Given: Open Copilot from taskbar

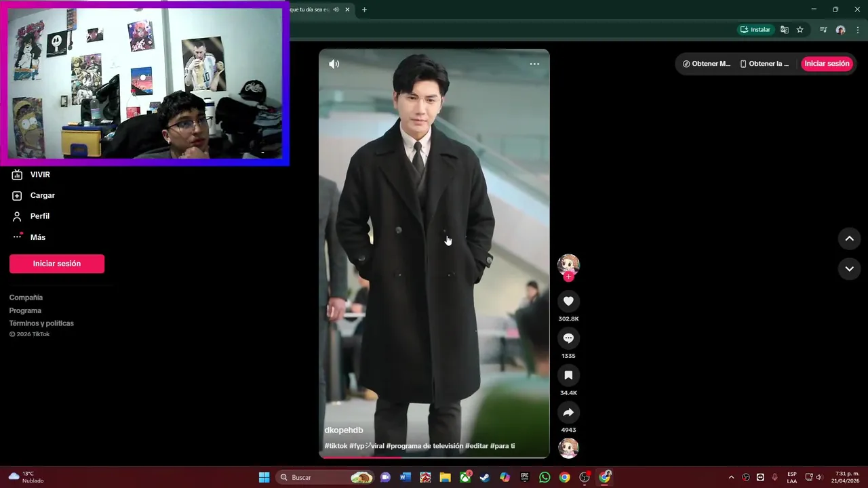Looking at the screenshot, I should pos(505,477).
